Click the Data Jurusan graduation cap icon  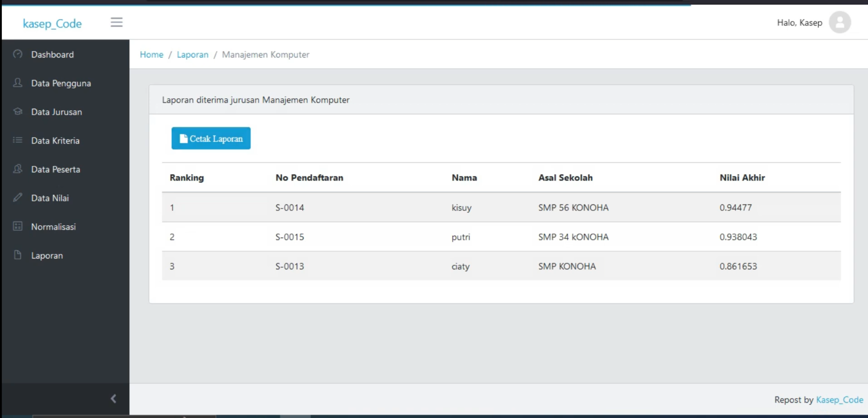(x=18, y=111)
